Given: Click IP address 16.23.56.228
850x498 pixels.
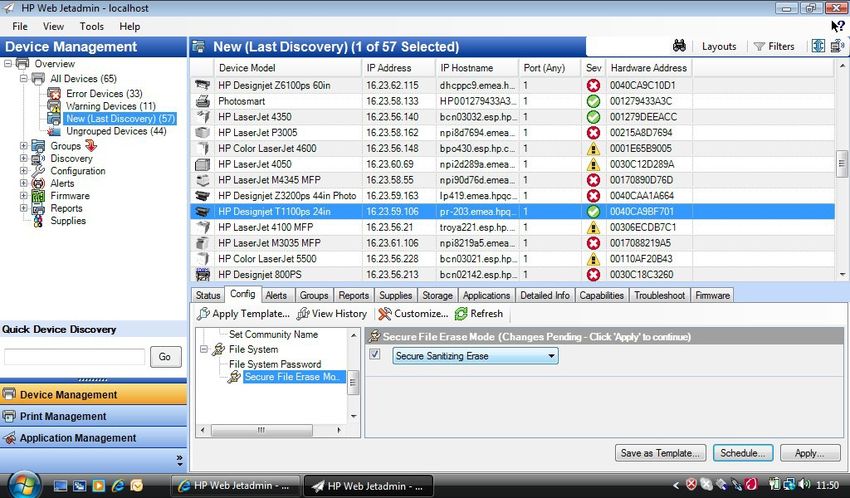Looking at the screenshot, I should (x=394, y=258).
